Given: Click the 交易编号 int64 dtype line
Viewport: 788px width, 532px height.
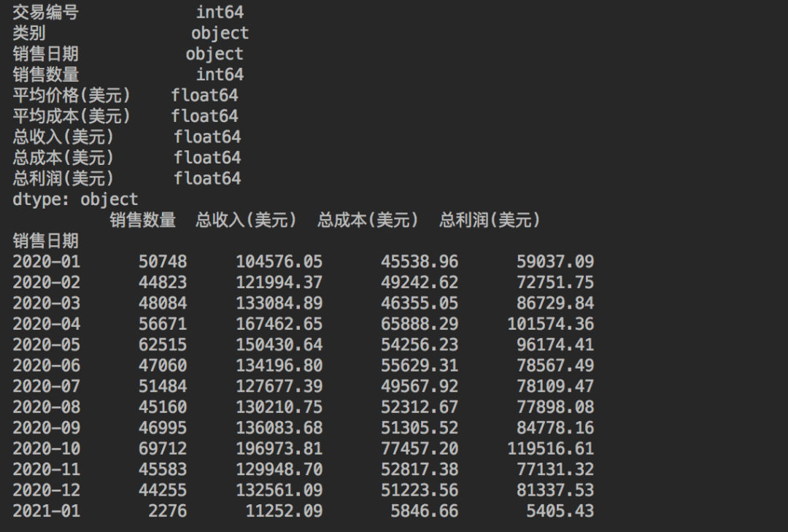Looking at the screenshot, I should click(x=128, y=12).
